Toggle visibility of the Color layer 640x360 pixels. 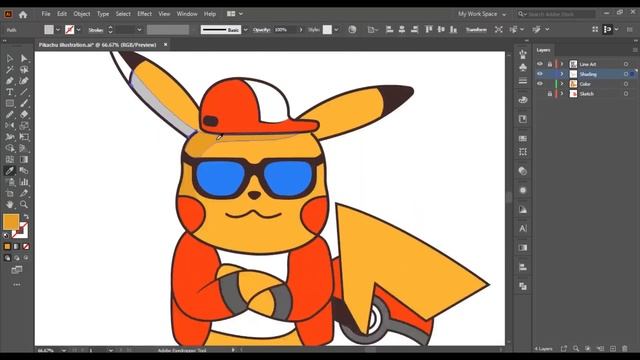pyautogui.click(x=540, y=84)
